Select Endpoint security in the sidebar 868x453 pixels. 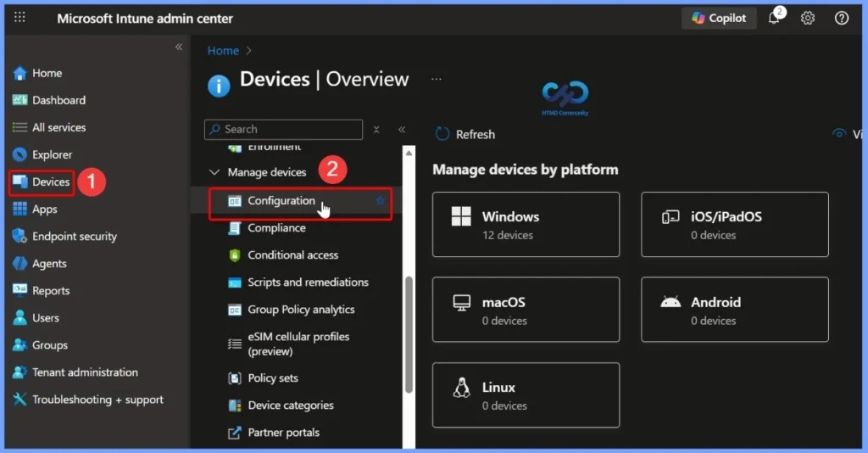pyautogui.click(x=75, y=237)
